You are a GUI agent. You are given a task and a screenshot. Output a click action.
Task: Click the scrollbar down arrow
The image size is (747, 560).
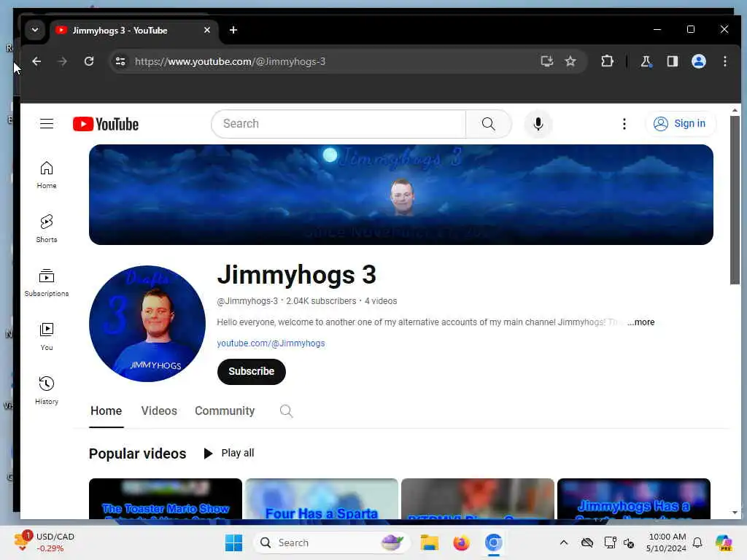[x=735, y=513]
